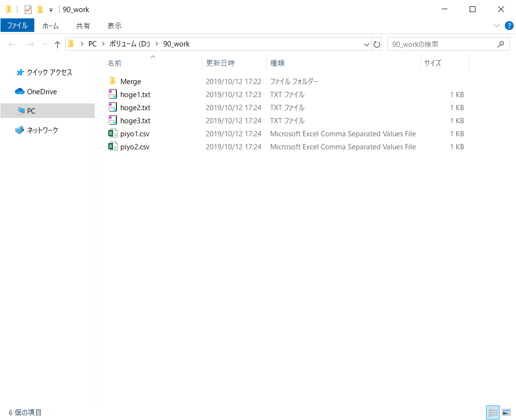Click the 90_work breadcrumb segment

point(176,44)
